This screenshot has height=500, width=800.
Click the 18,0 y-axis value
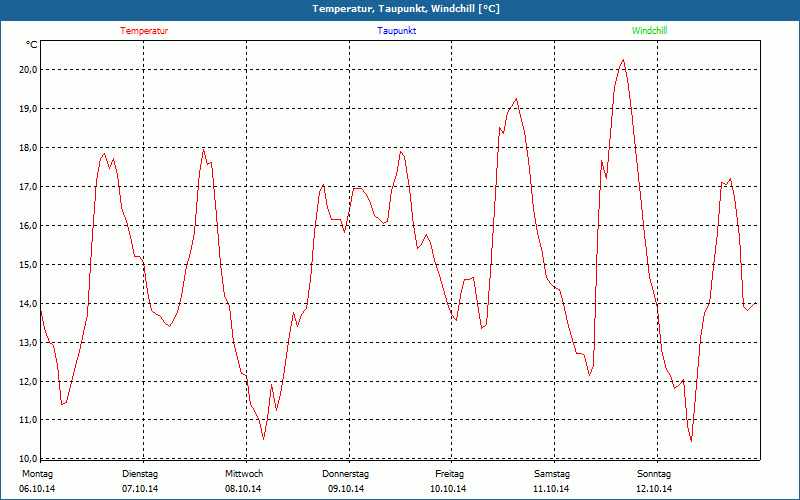[x=28, y=148]
